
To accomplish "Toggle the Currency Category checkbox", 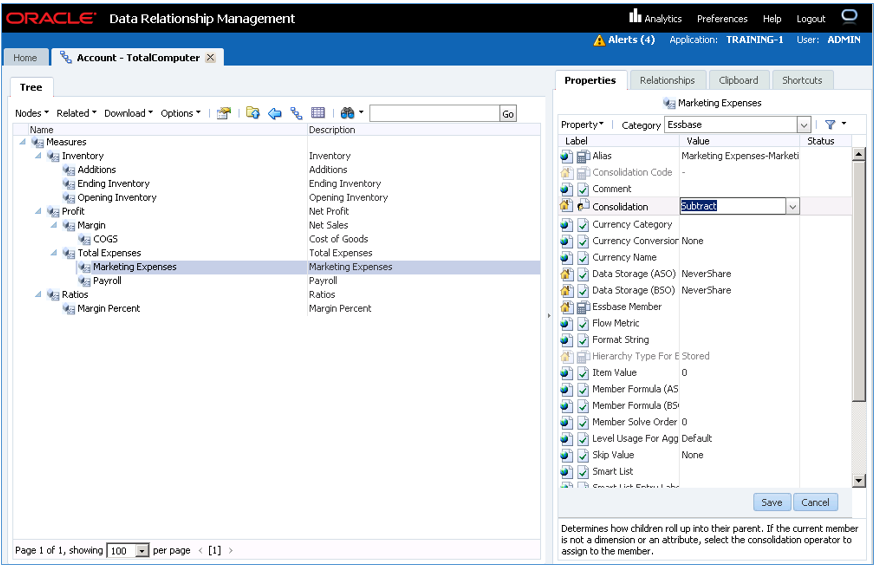I will click(x=583, y=225).
